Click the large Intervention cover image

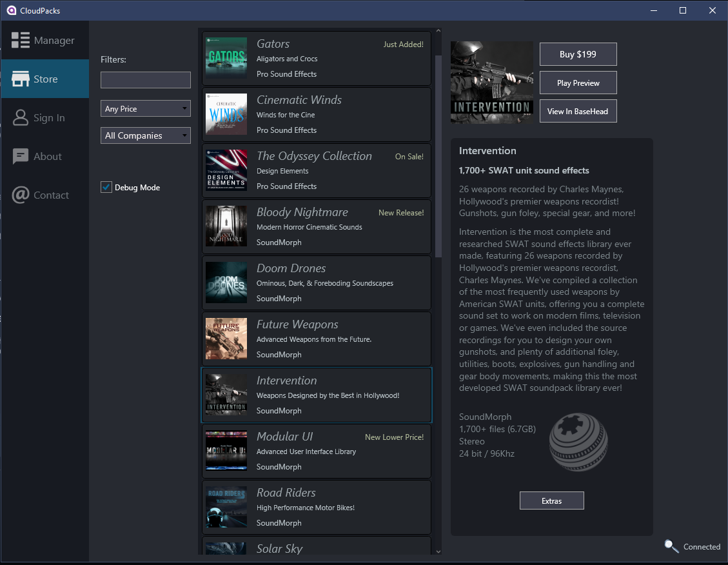click(492, 83)
